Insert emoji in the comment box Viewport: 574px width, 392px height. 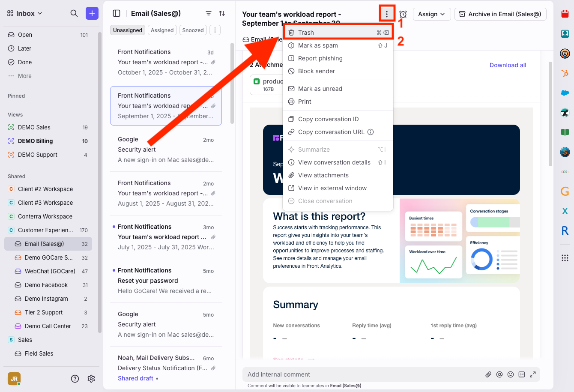tap(511, 374)
